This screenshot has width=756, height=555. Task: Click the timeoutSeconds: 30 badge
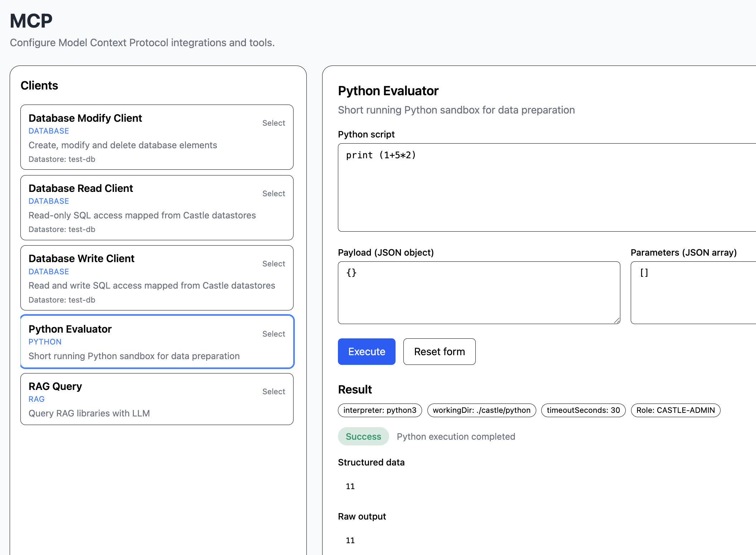[x=583, y=410]
